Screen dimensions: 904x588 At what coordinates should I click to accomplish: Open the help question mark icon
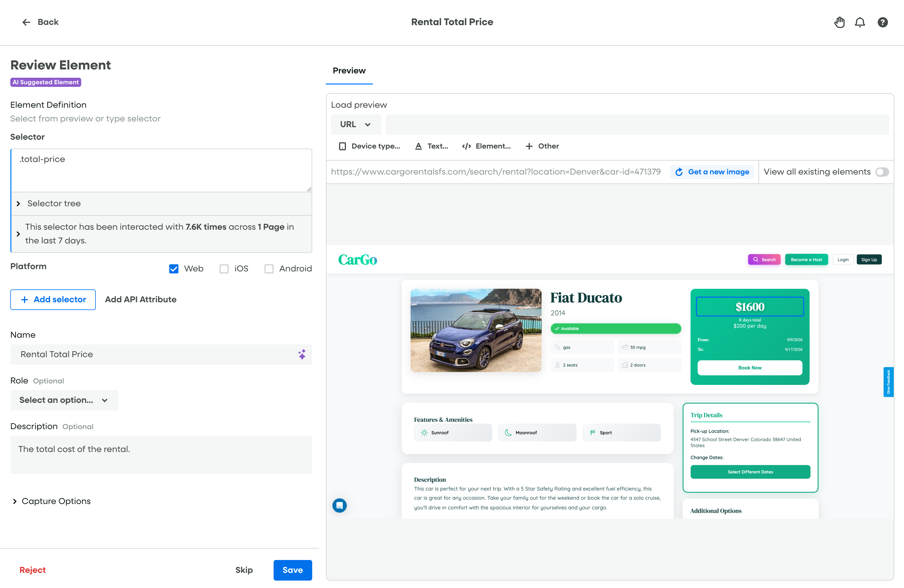point(882,22)
